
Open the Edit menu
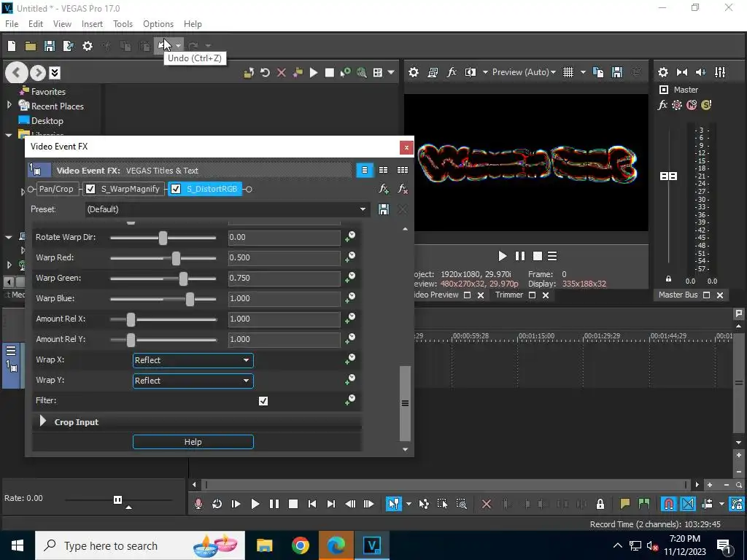(36, 24)
